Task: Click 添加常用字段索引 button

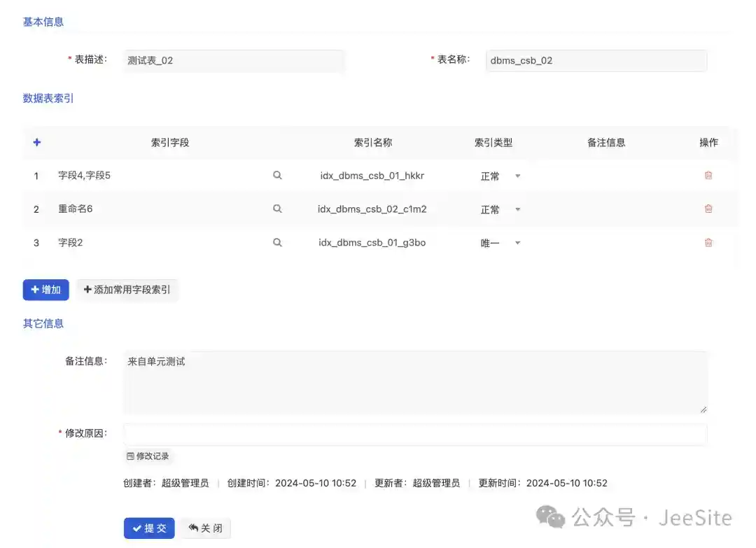Action: coord(127,290)
